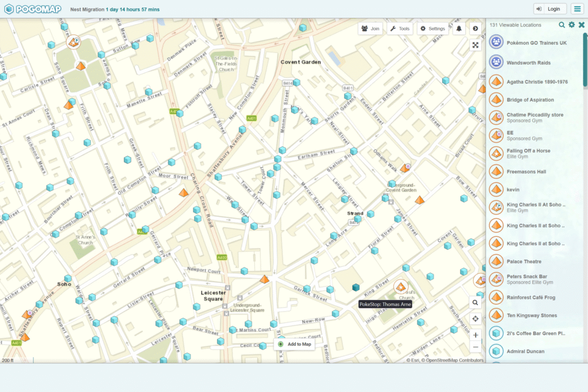The image size is (588, 392).
Task: Click Add to Map button
Action: (295, 344)
